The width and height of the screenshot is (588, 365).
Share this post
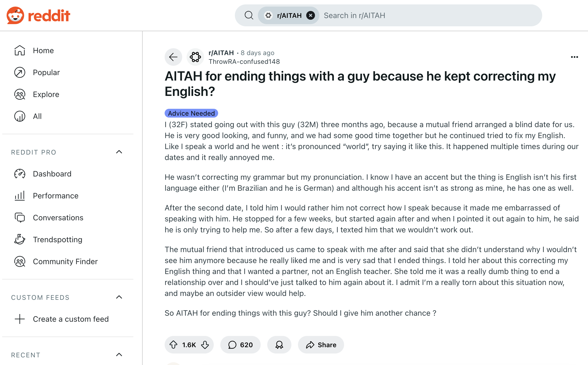point(321,344)
